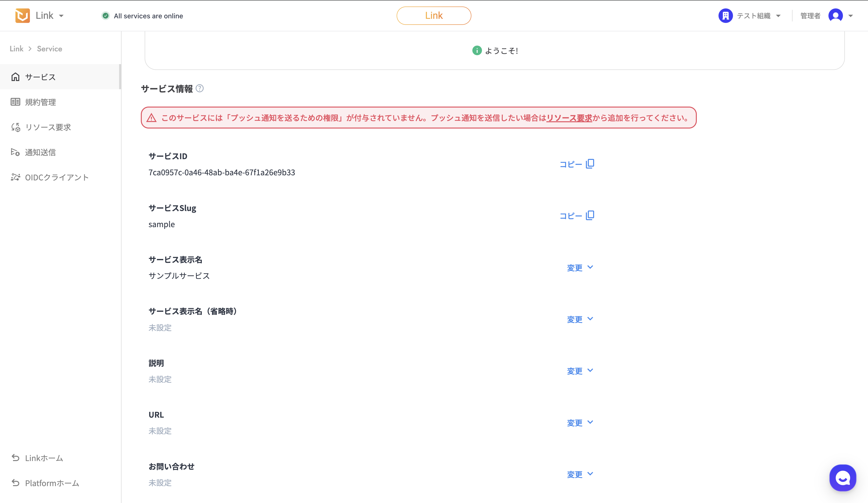This screenshot has height=503, width=868.
Task: Click the user avatar icon
Action: (835, 15)
